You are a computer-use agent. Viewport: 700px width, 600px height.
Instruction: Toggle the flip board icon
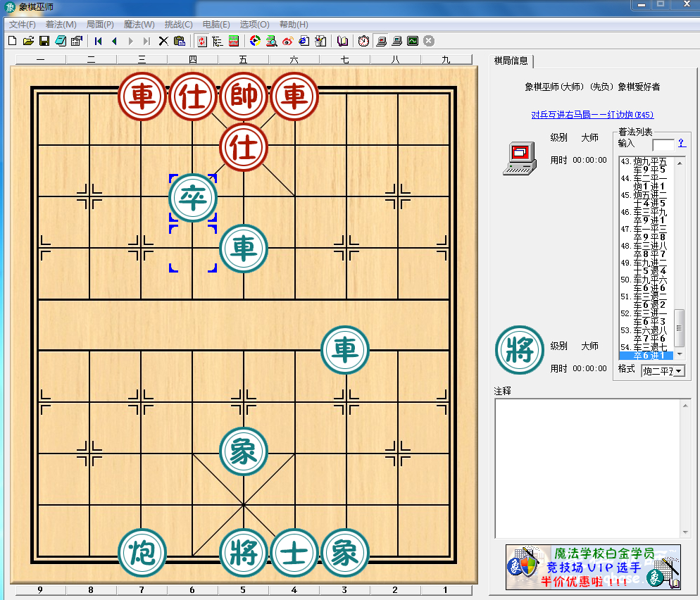click(202, 41)
